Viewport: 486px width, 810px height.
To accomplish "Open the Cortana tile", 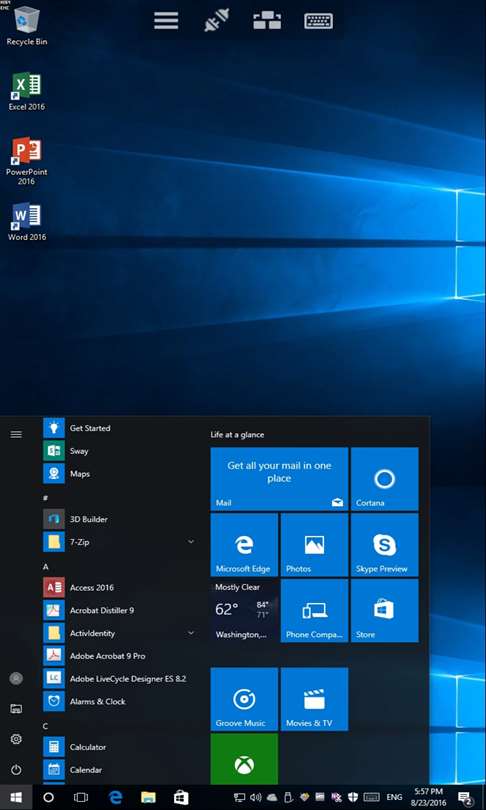I will pos(385,479).
